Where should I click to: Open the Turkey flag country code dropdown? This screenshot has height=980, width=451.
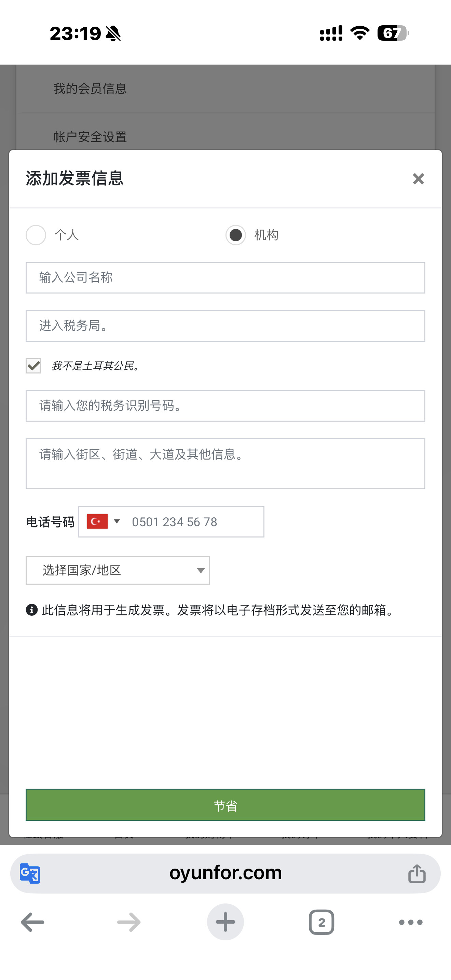tap(104, 521)
